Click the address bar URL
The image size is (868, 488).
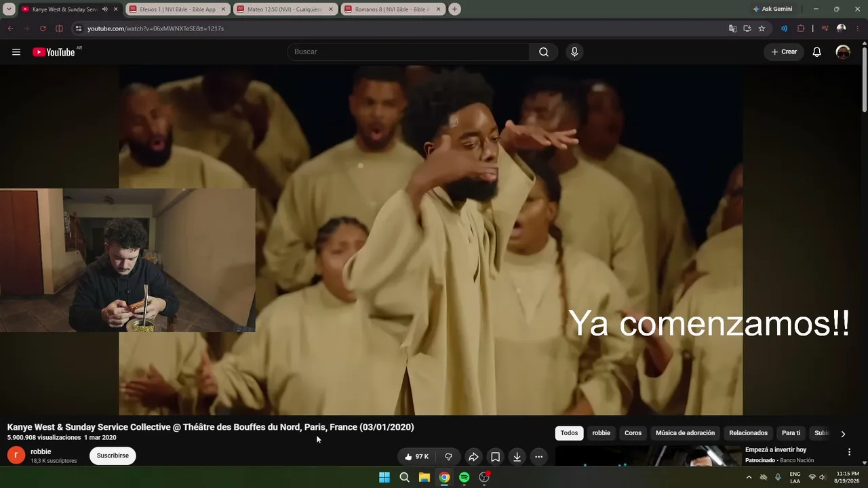click(x=155, y=28)
